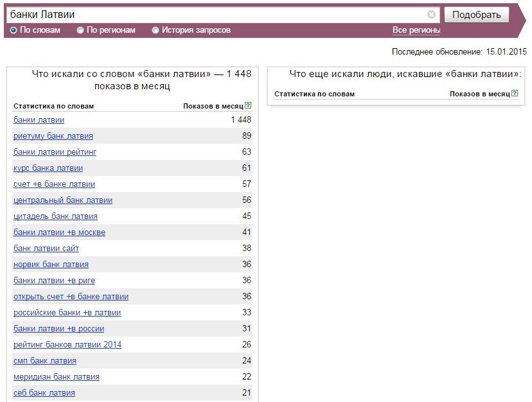Click the count '89' for риетуму банк
This screenshot has height=402, width=532.
pyautogui.click(x=247, y=135)
